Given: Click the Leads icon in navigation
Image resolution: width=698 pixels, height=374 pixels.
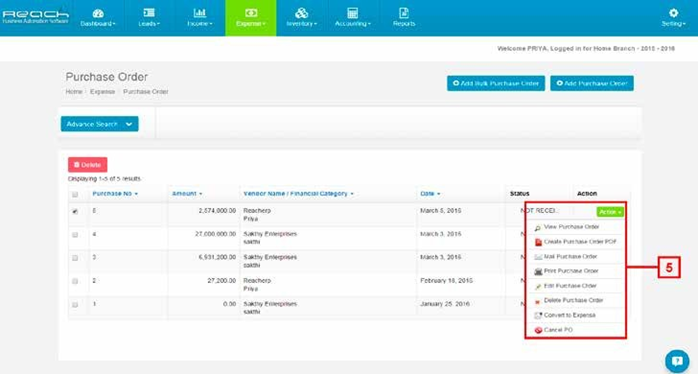Looking at the screenshot, I should pyautogui.click(x=149, y=13).
